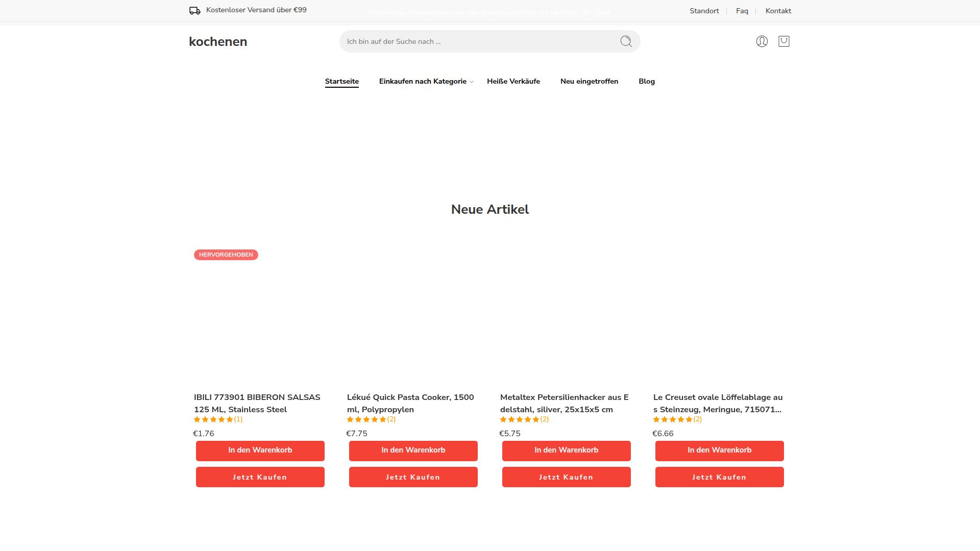Click the search magnifier icon

626,41
